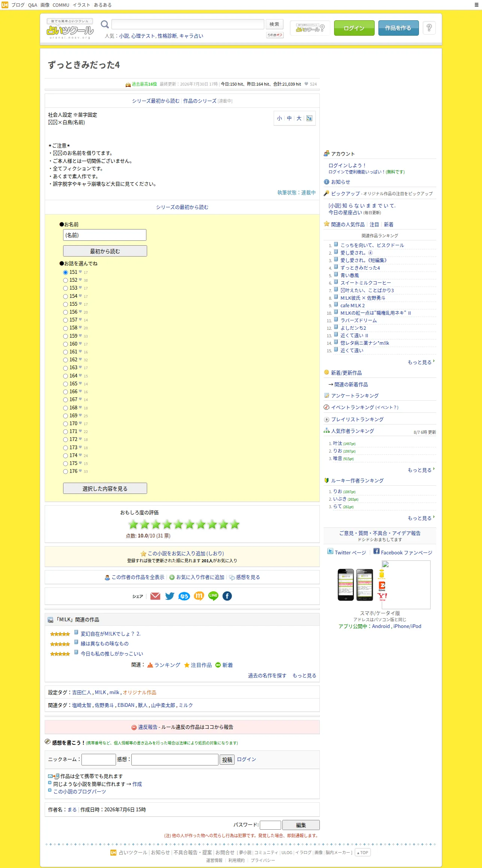Select episode 176 radio button

pyautogui.click(x=65, y=471)
